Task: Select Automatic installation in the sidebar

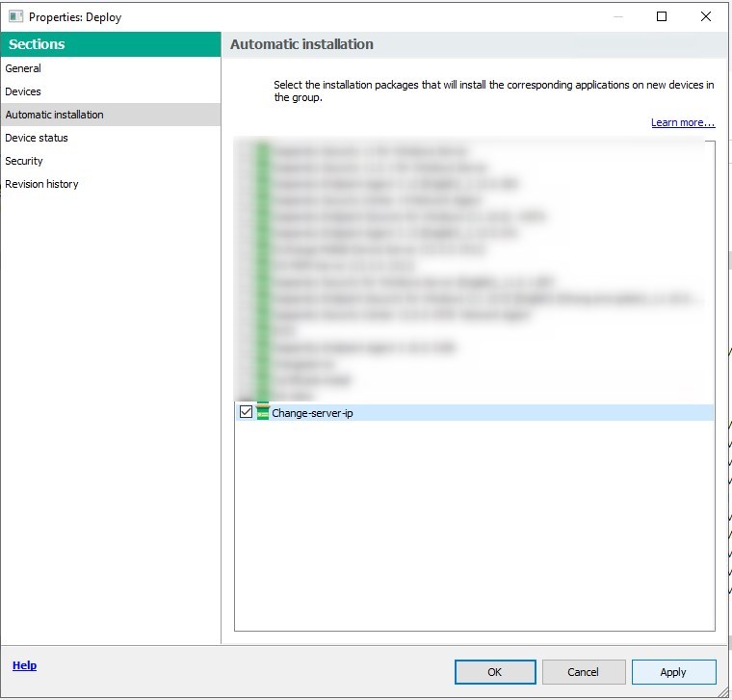Action: click(x=54, y=115)
